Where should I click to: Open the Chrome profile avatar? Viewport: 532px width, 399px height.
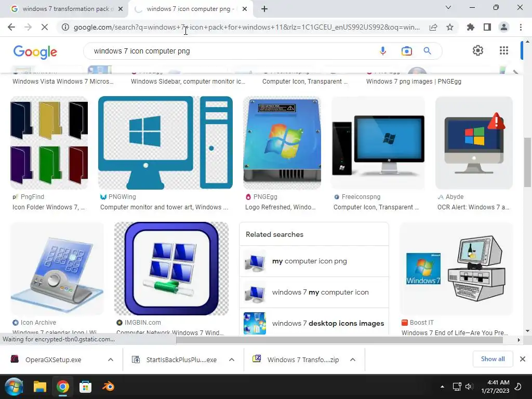pos(504,27)
